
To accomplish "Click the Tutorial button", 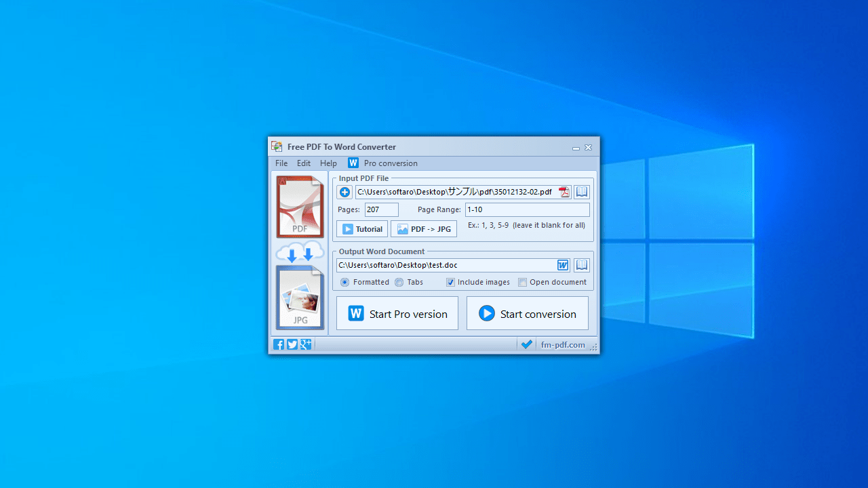I will [x=362, y=229].
